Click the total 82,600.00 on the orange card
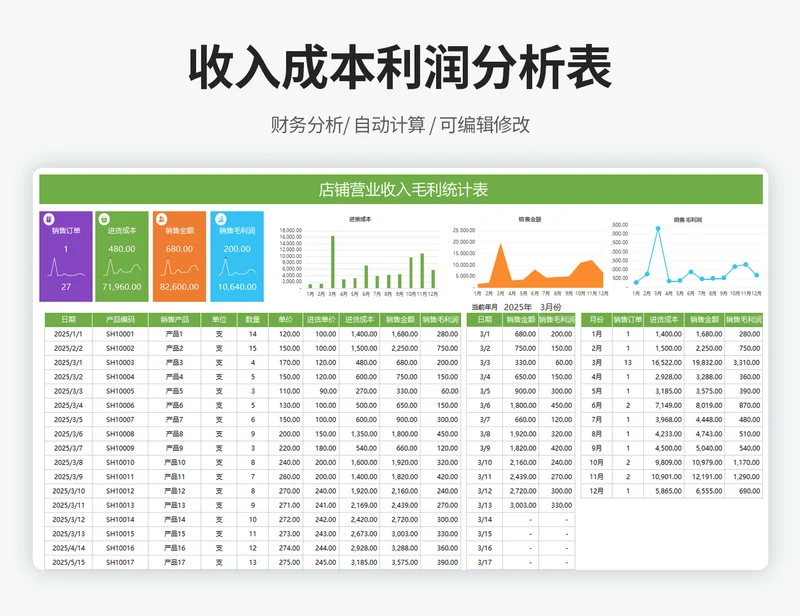Image resolution: width=800 pixels, height=616 pixels. pos(180,287)
